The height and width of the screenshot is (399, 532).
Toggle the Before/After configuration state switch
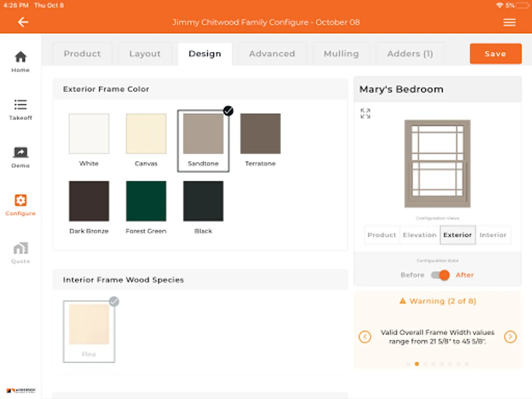click(440, 275)
